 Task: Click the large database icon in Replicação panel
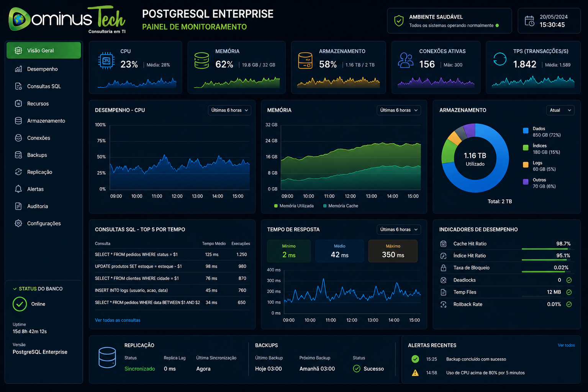tap(107, 358)
